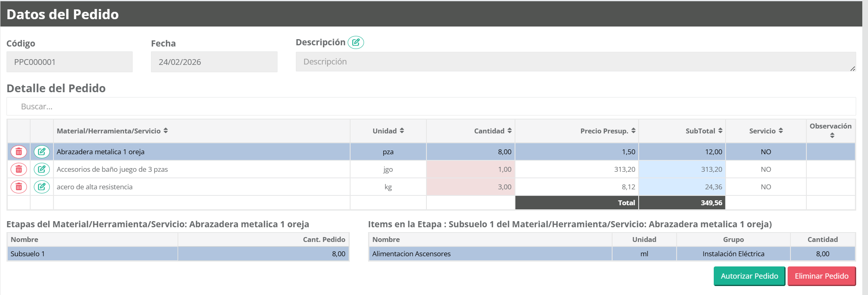The width and height of the screenshot is (868, 295).
Task: Click the Abrazadera metalica 1 oreja name
Action: (x=100, y=152)
